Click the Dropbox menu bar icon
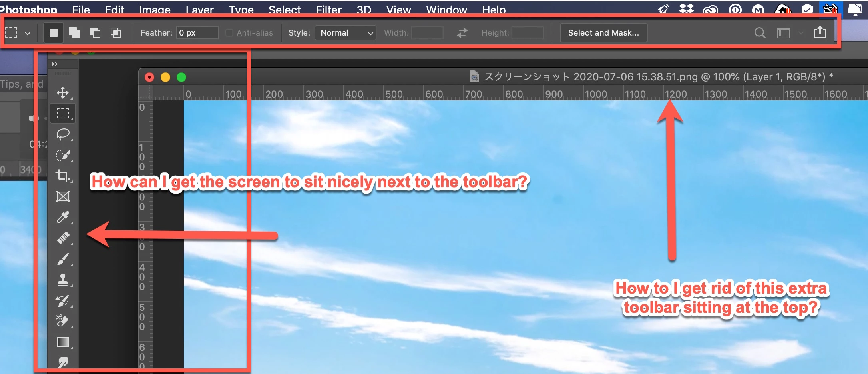868x374 pixels. (x=686, y=9)
